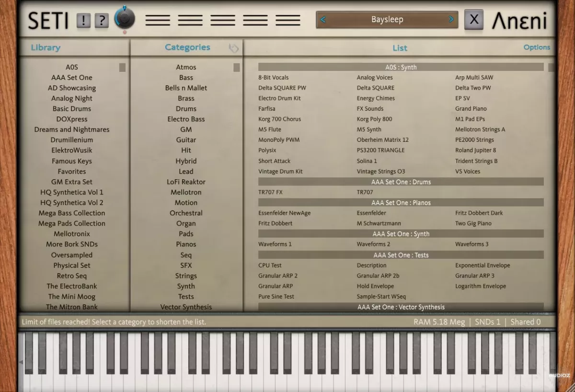Click the AAA Set One : Pianos header
575x392 pixels.
pyautogui.click(x=401, y=203)
